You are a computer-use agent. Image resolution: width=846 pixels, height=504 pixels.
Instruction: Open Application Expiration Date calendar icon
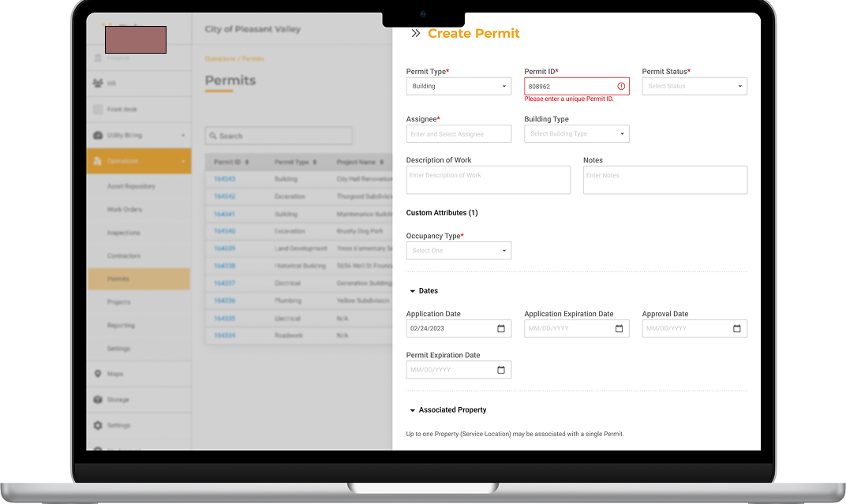point(619,328)
